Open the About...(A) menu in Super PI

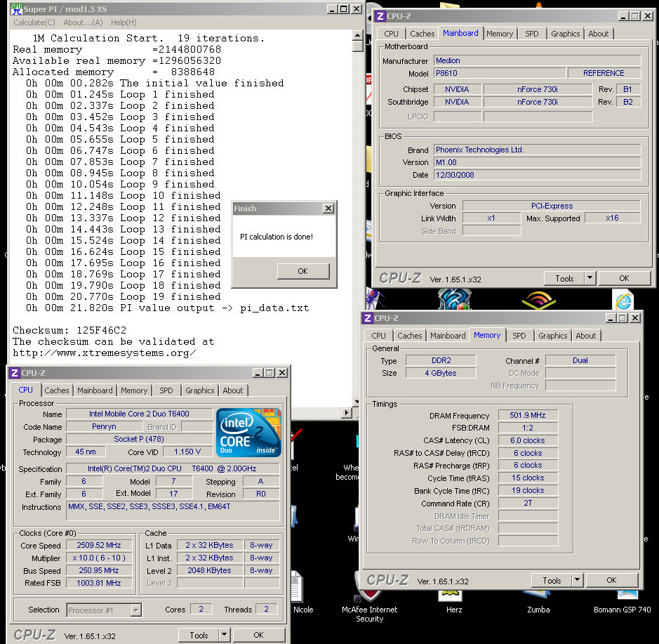coord(83,22)
